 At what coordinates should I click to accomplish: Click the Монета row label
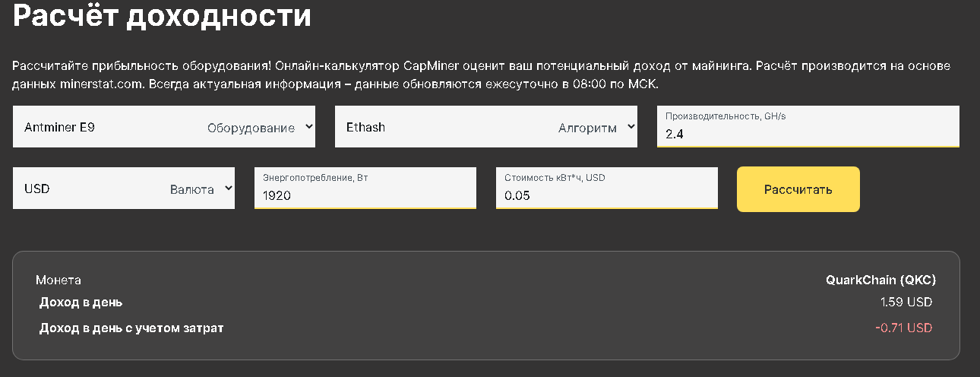[x=58, y=280]
